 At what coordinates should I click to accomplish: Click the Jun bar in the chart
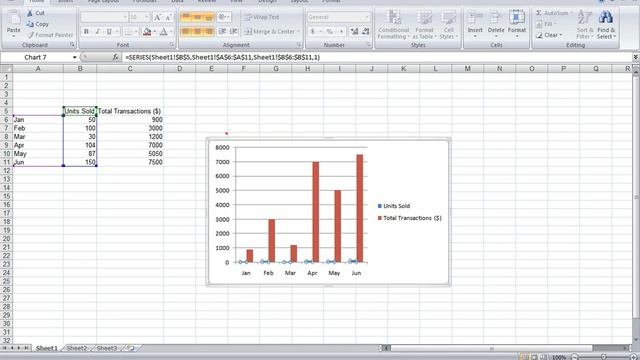360,208
